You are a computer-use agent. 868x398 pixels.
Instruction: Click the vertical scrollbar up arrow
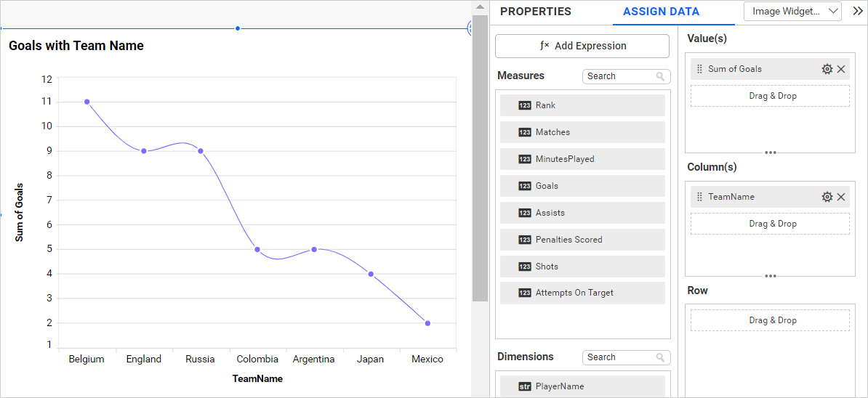[x=480, y=7]
